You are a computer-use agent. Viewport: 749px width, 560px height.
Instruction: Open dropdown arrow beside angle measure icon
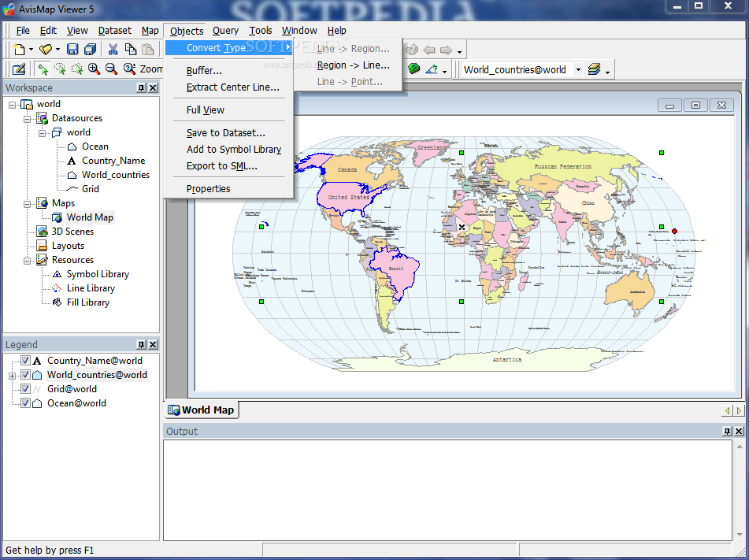click(445, 72)
